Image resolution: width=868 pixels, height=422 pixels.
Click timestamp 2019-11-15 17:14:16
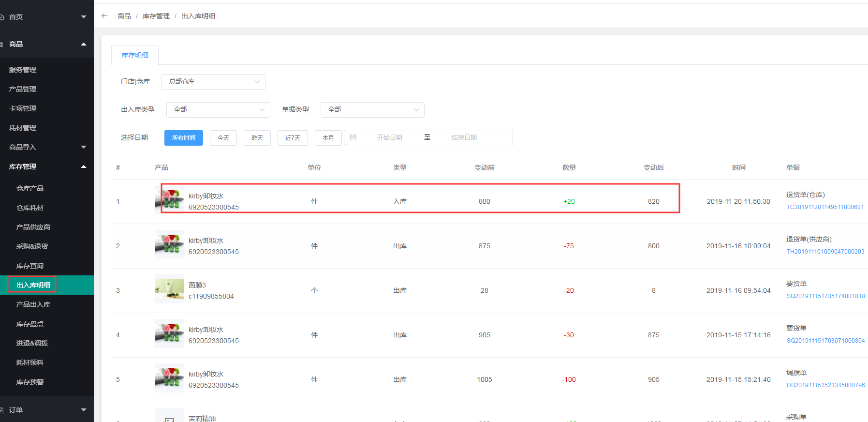click(x=738, y=335)
